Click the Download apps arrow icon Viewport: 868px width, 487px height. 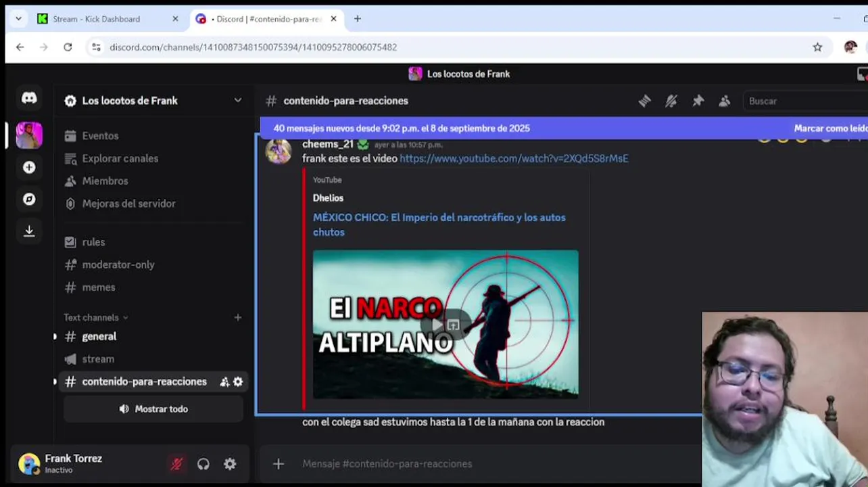point(29,231)
